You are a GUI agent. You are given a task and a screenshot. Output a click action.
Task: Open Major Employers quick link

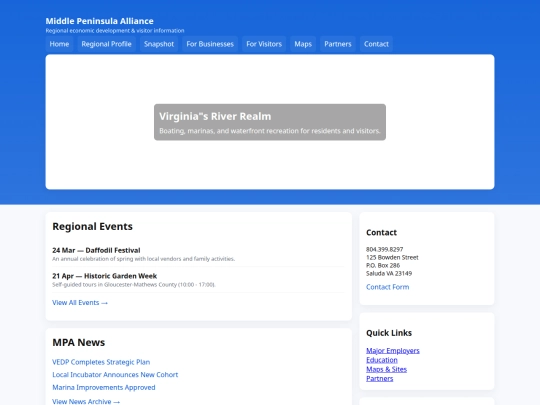pos(393,351)
